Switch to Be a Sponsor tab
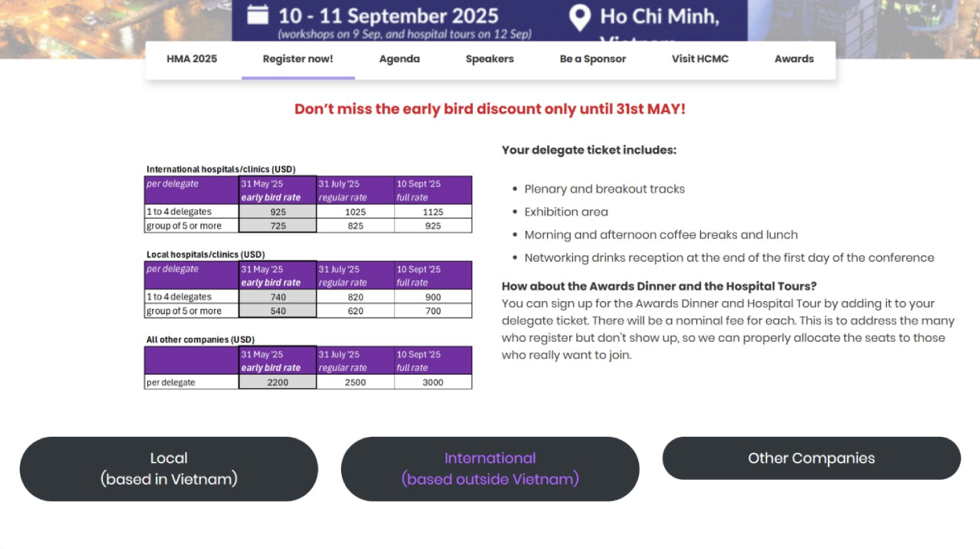The width and height of the screenshot is (980, 549). pyautogui.click(x=593, y=59)
